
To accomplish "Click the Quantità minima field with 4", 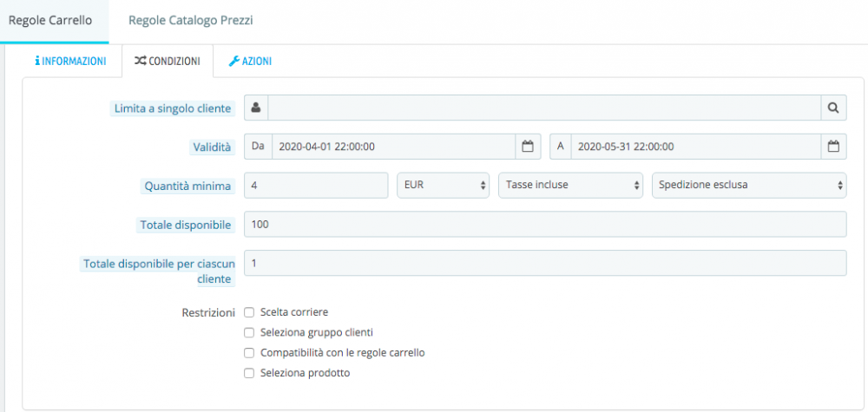I will (316, 186).
